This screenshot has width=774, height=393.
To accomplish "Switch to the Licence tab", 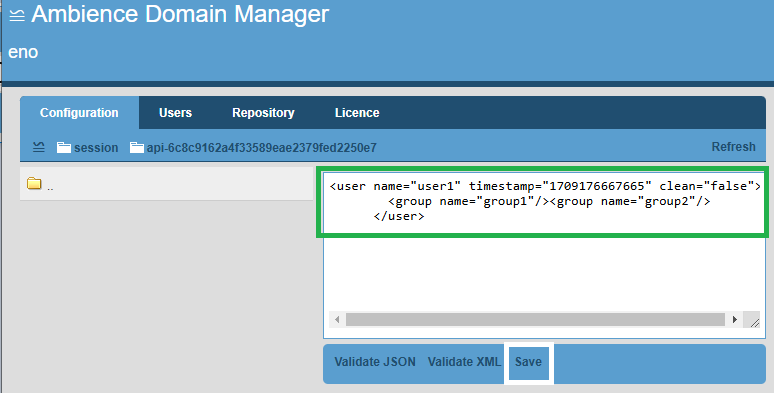I will pos(357,113).
